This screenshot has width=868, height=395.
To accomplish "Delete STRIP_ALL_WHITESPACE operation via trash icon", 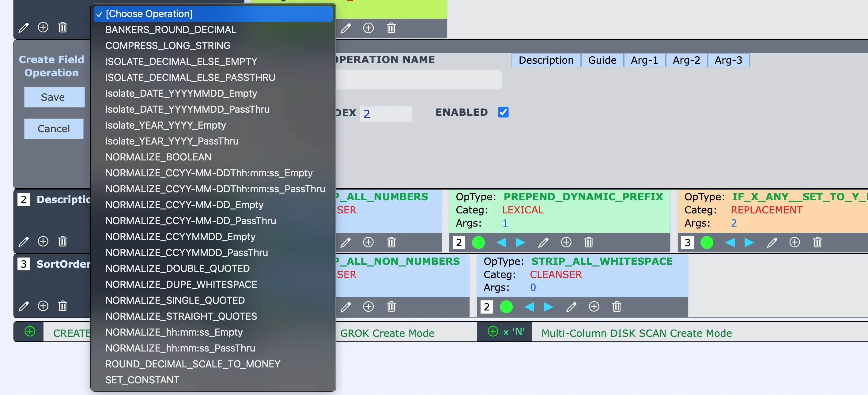I will coord(617,307).
